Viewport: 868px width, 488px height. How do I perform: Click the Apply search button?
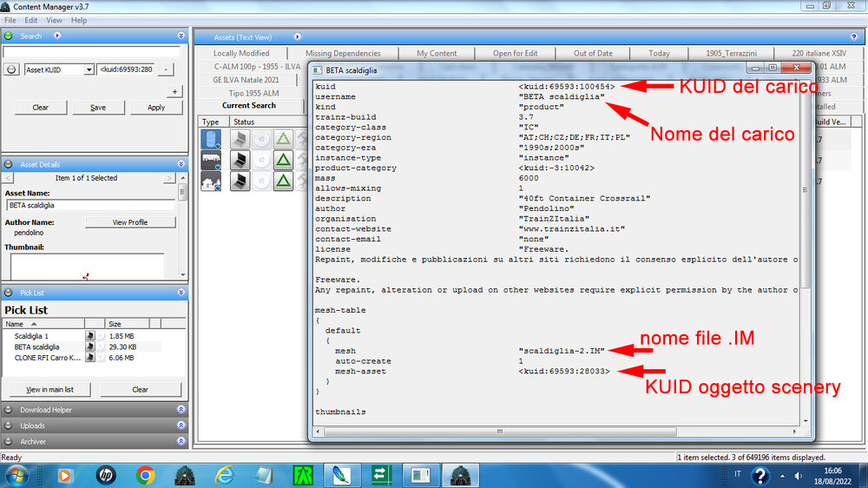156,108
